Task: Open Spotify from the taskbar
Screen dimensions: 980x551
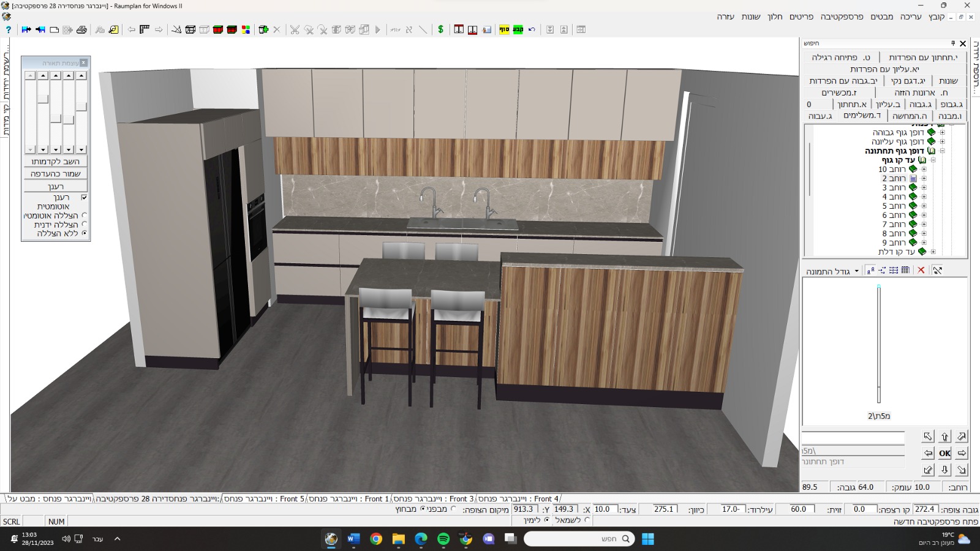Action: tap(443, 539)
